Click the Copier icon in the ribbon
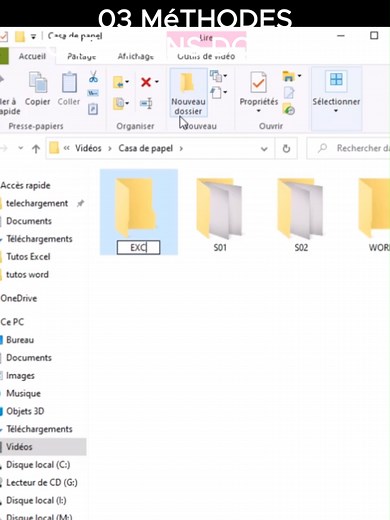 [38, 82]
